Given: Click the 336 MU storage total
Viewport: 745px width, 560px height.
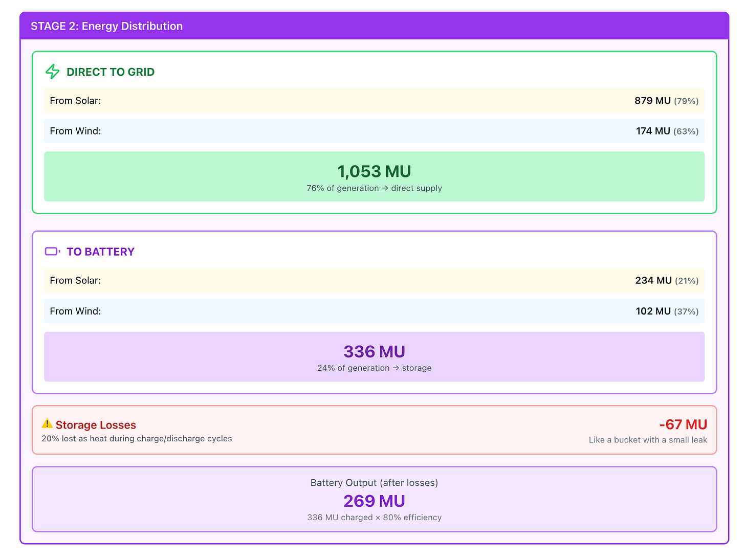Looking at the screenshot, I should (374, 351).
